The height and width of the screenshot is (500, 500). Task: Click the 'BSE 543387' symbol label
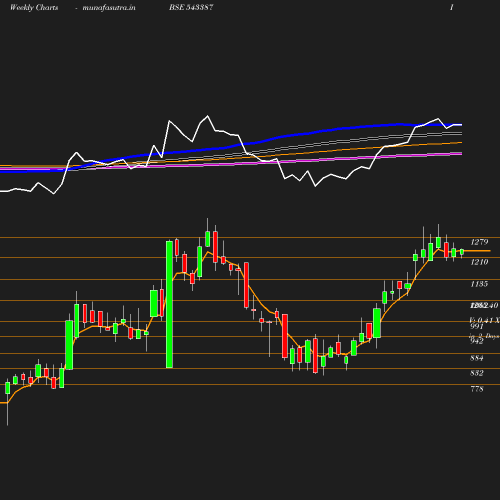pyautogui.click(x=191, y=7)
